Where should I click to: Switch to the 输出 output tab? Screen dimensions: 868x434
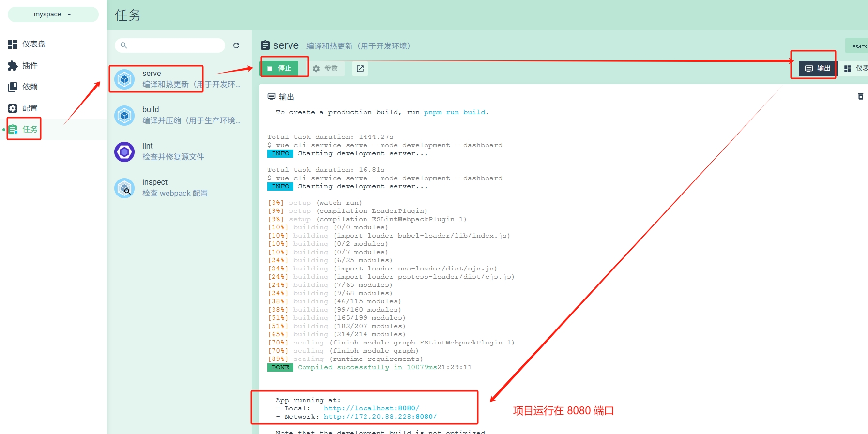coord(818,69)
